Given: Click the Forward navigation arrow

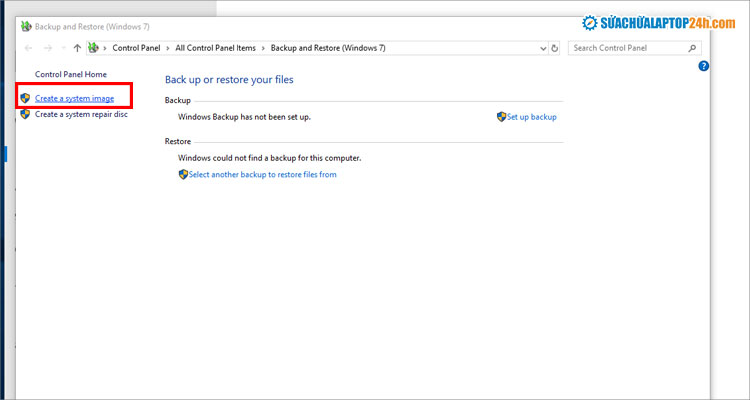Looking at the screenshot, I should click(x=47, y=48).
